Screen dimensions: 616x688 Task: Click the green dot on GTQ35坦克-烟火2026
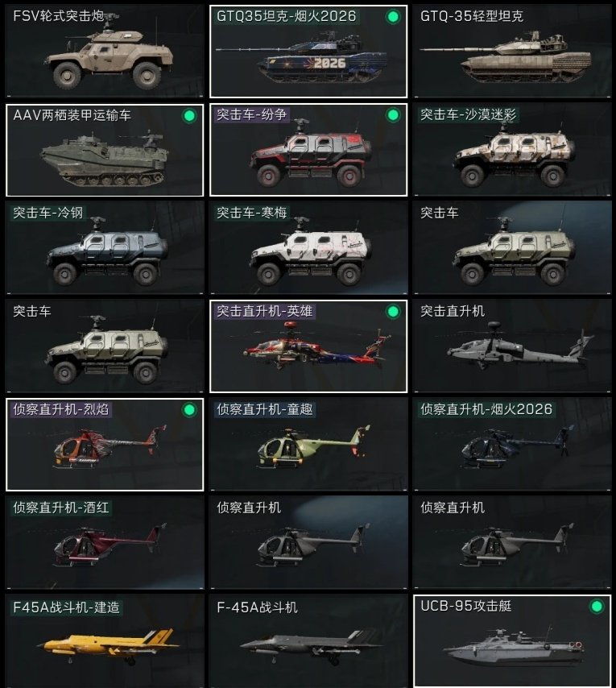coord(393,17)
